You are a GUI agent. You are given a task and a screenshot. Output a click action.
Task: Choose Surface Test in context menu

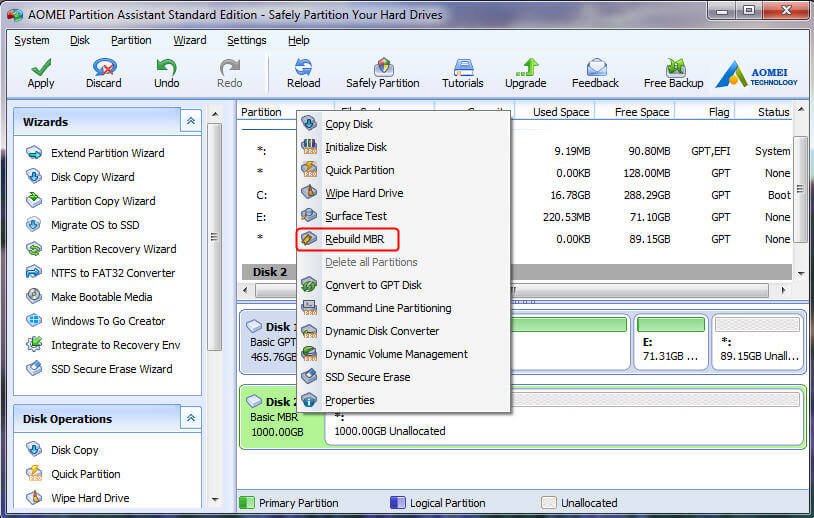(403, 216)
